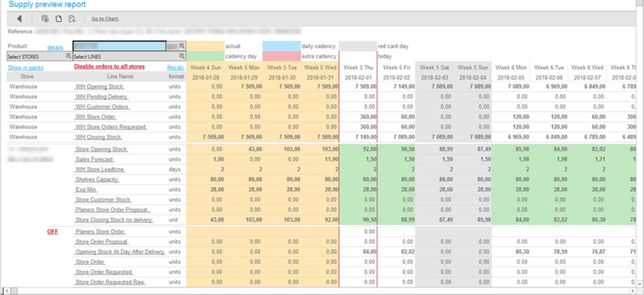644x295 pixels.
Task: Click the blue daily cadency legend swatch
Action: [281, 46]
